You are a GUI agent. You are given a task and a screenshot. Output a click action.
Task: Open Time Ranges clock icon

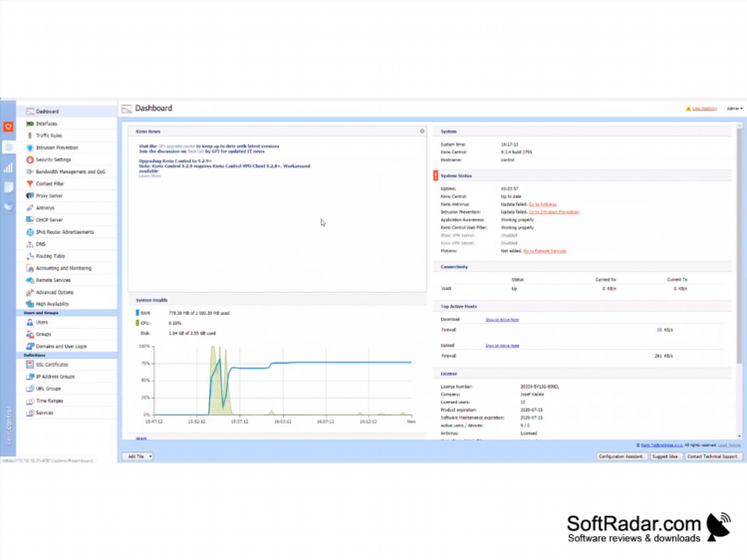[30, 401]
